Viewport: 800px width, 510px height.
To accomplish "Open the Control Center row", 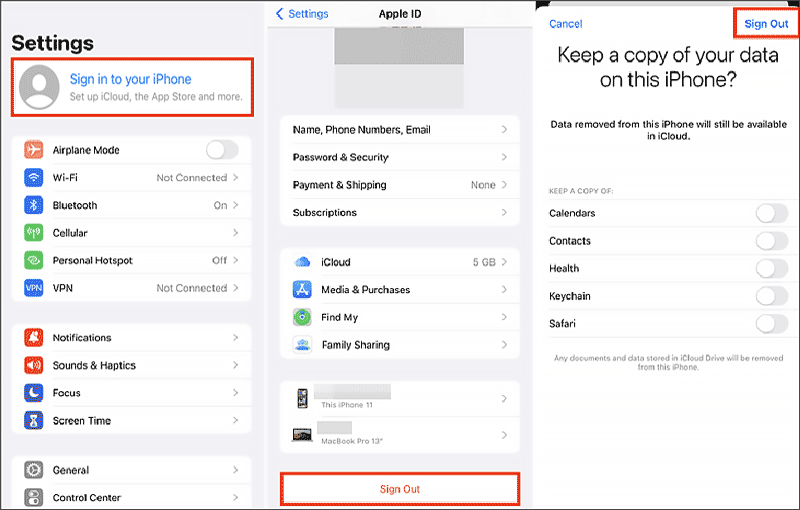I will (x=132, y=497).
